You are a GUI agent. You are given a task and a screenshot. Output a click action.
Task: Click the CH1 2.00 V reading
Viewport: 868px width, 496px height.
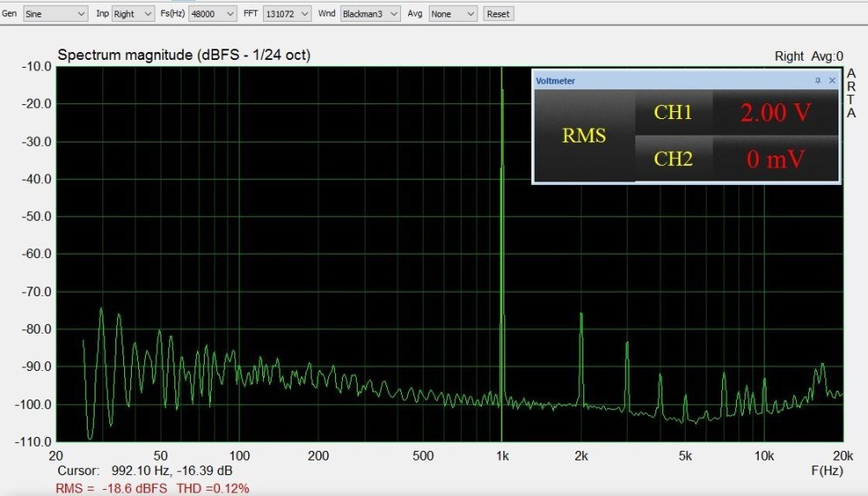[775, 112]
